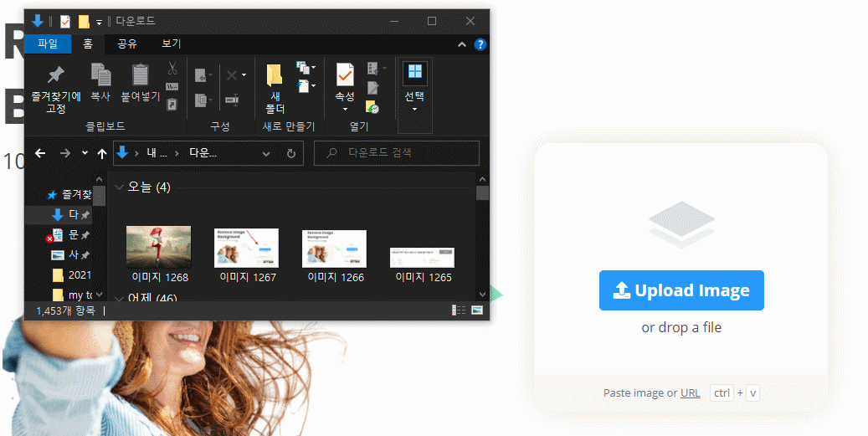This screenshot has height=436, width=868.
Task: Click the Cut scissors icon
Action: (172, 68)
